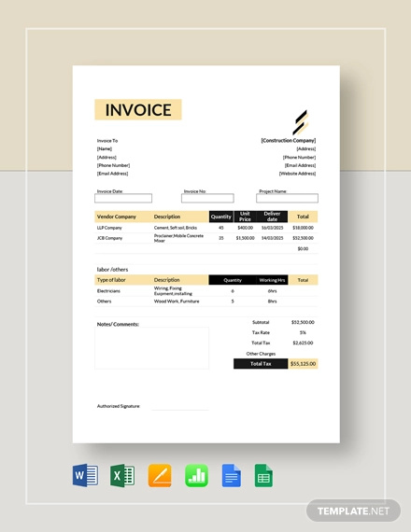Select the INVOICE title banner
The width and height of the screenshot is (411, 532).
[138, 109]
